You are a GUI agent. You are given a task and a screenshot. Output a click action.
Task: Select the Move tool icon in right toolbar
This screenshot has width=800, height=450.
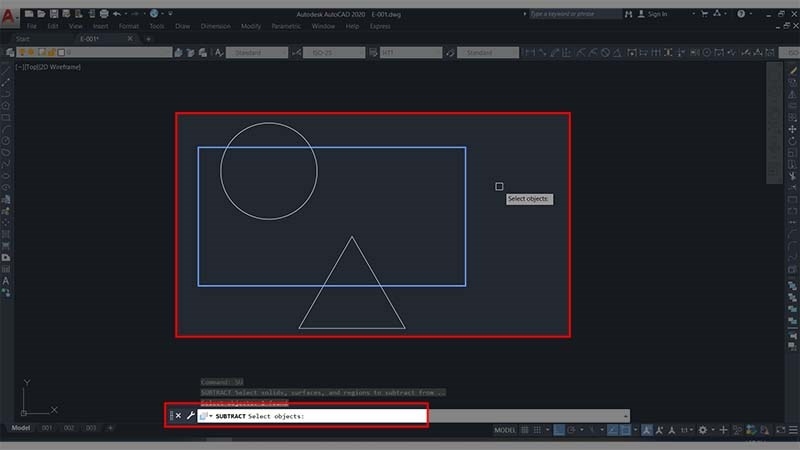(x=792, y=129)
